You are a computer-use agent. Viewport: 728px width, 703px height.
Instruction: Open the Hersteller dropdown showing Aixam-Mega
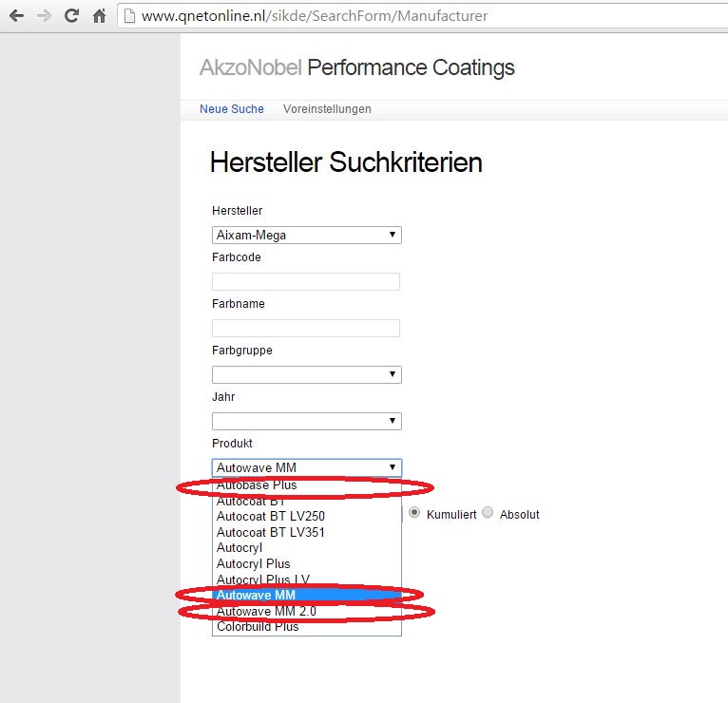307,235
